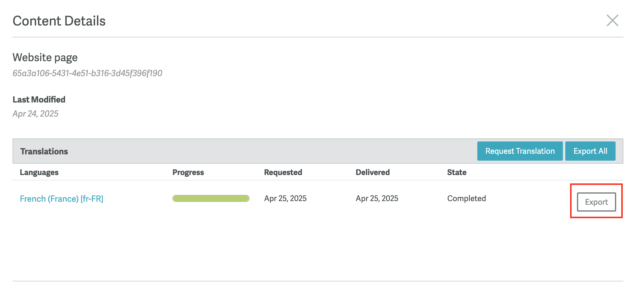
Task: Click the Content Details heading
Action: click(x=59, y=21)
